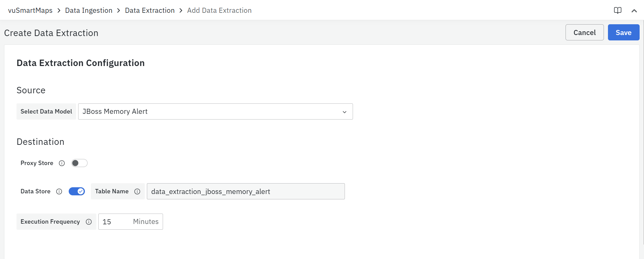
Task: Click the Select Data Model label
Action: point(46,111)
